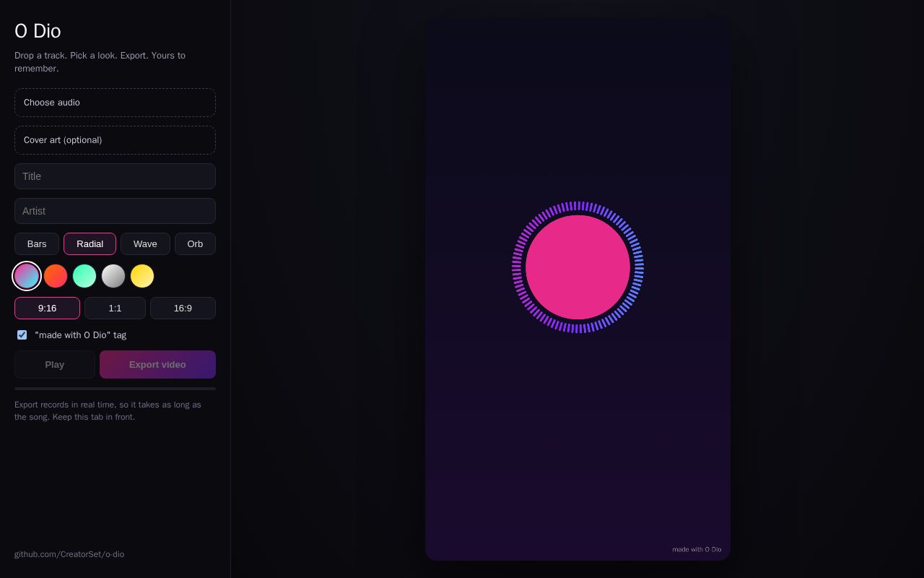The image size is (924, 578).
Task: Set aspect ratio to 9:16
Action: pyautogui.click(x=47, y=309)
